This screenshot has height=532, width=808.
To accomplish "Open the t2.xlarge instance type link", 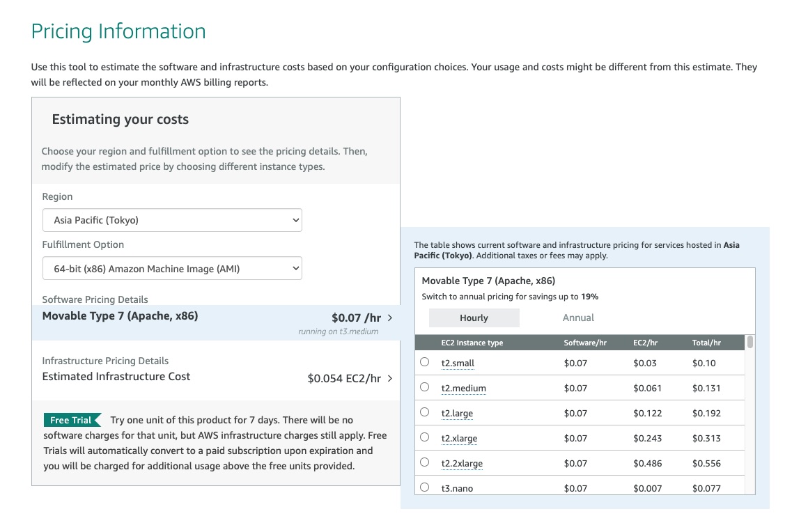I will 459,439.
